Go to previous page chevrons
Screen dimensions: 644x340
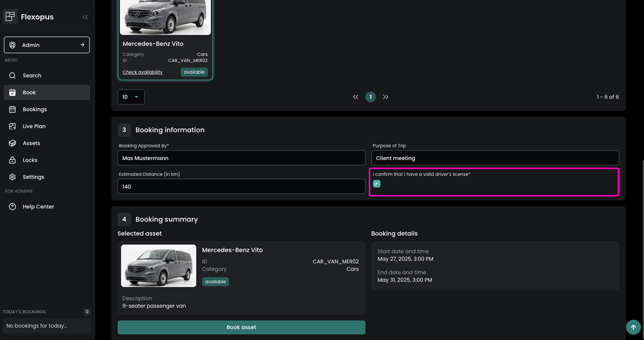[x=356, y=97]
